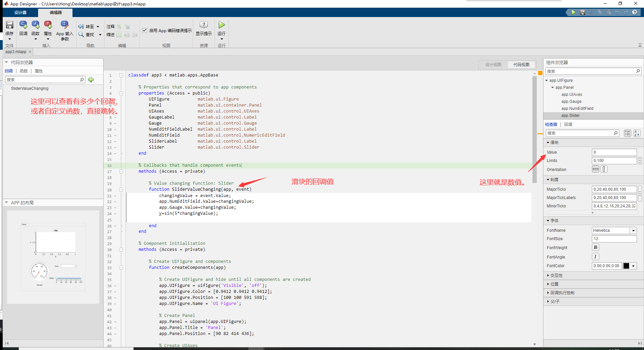Switch to the 设计器 ribbon tab

pos(20,12)
